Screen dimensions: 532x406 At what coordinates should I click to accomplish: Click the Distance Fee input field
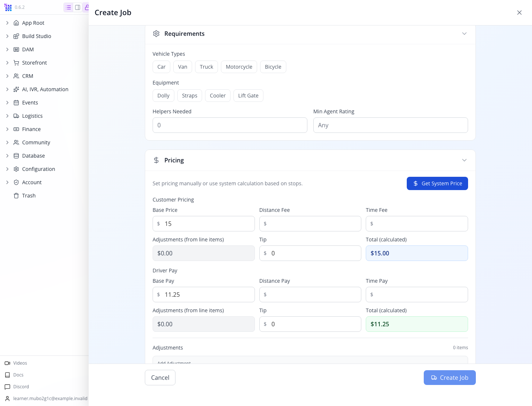310,224
